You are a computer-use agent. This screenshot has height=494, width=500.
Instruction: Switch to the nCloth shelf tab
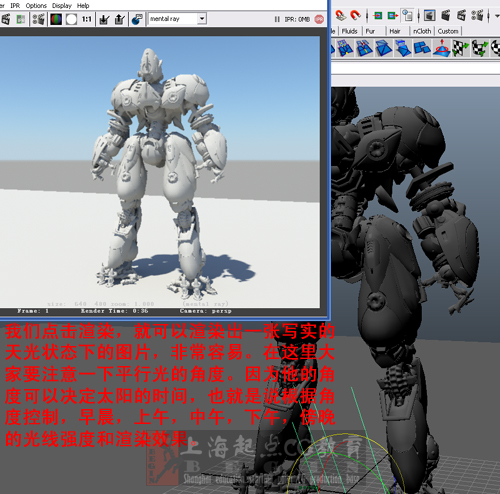pos(422,31)
